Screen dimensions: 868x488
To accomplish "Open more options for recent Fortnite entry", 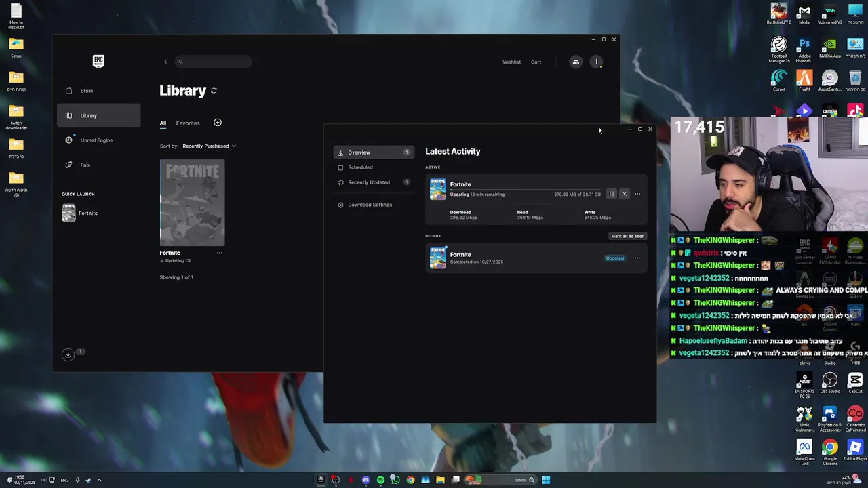I will [x=637, y=258].
